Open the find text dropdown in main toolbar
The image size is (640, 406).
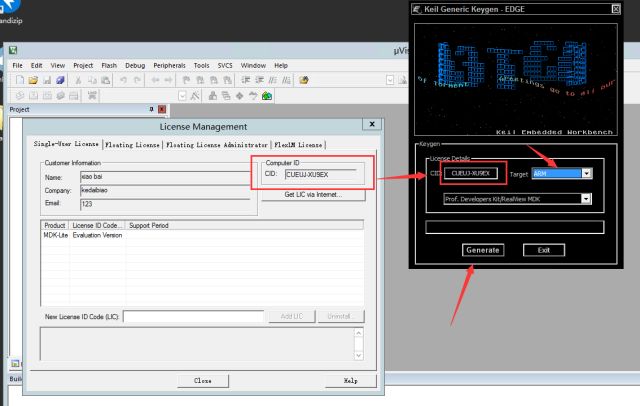click(x=390, y=80)
